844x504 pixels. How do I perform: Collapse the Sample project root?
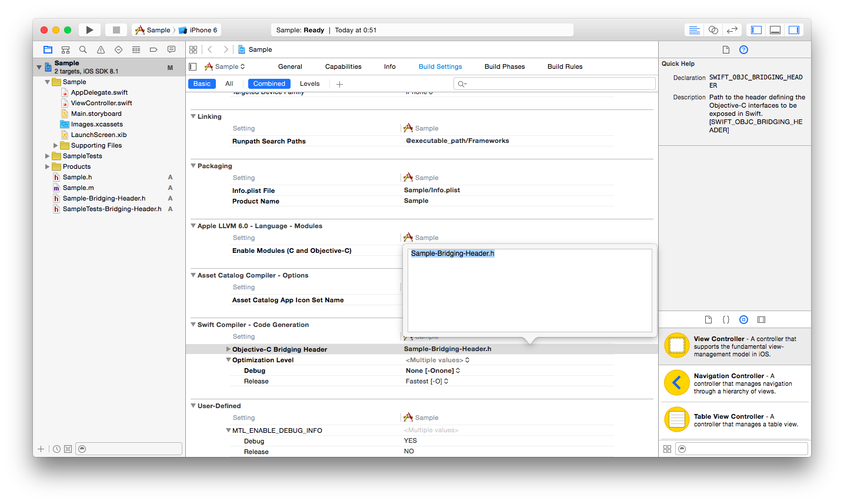pos(39,67)
